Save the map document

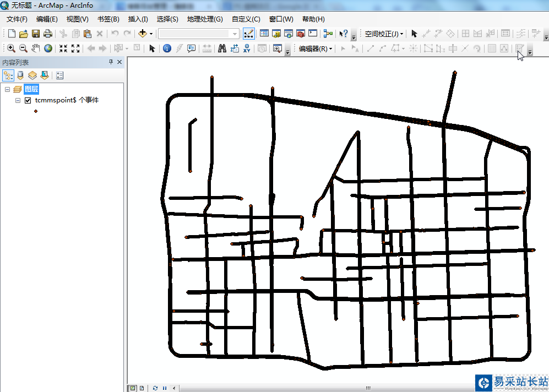click(36, 34)
